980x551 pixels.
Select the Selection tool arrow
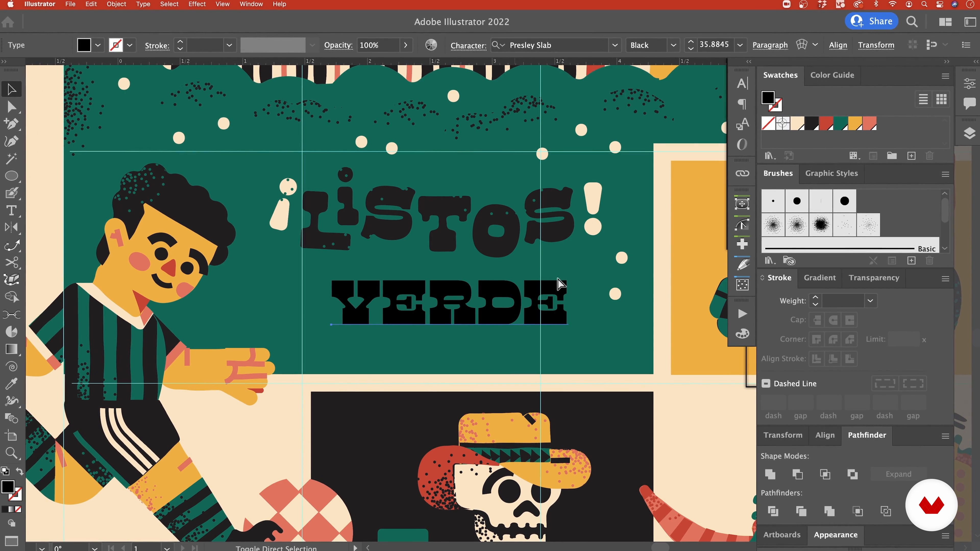pos(11,89)
